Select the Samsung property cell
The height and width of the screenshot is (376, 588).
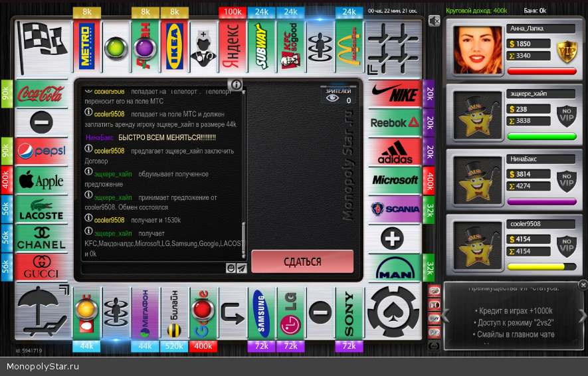click(262, 314)
